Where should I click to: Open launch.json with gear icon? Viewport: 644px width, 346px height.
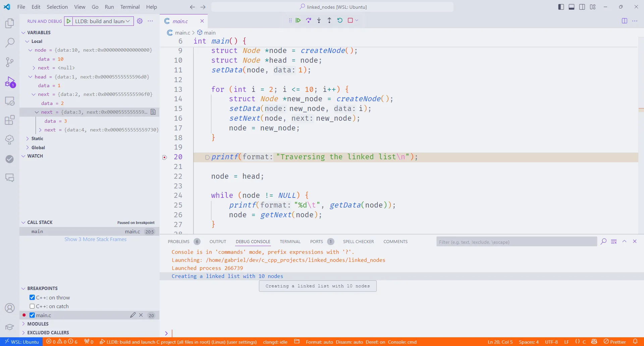point(140,21)
